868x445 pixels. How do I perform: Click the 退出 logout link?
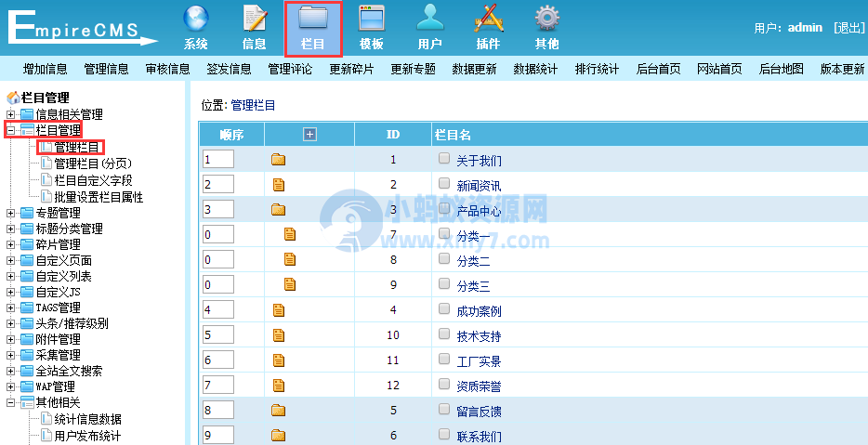849,28
